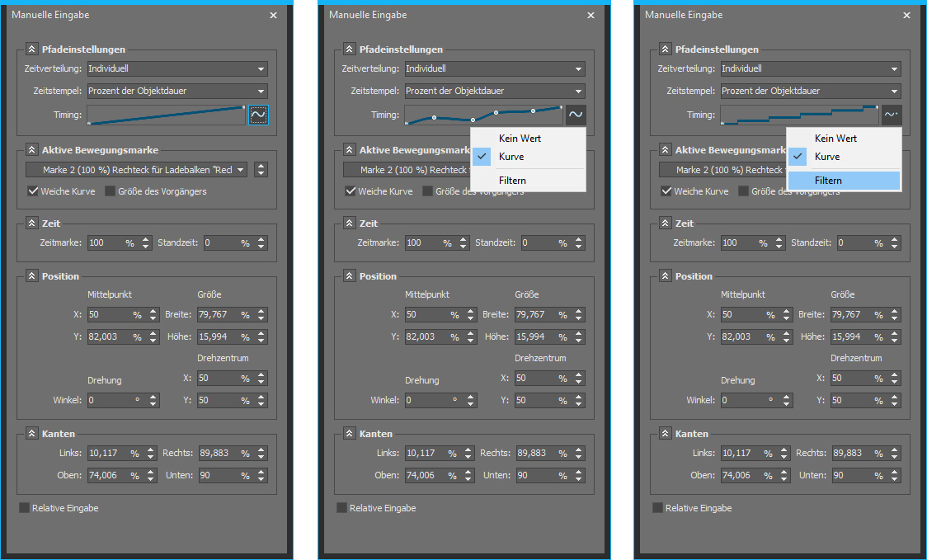Collapse the Zeit section in middle panel
This screenshot has width=927, height=560.
(349, 224)
